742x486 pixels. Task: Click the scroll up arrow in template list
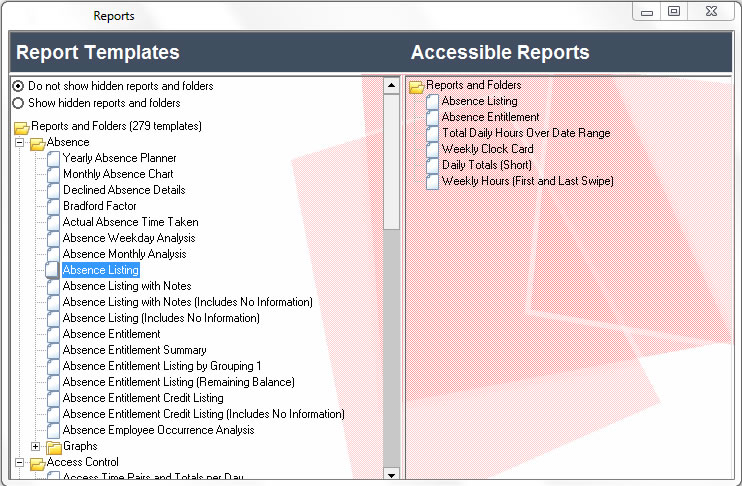(391, 86)
